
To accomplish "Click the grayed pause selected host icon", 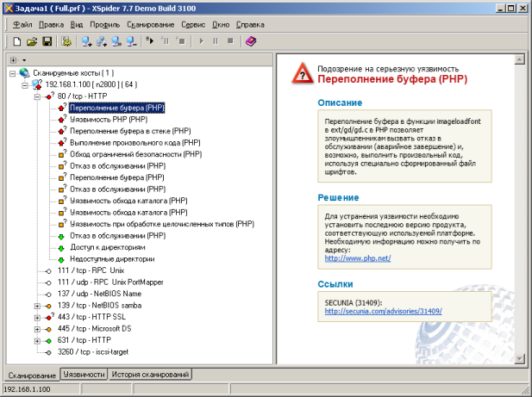I will [x=166, y=41].
